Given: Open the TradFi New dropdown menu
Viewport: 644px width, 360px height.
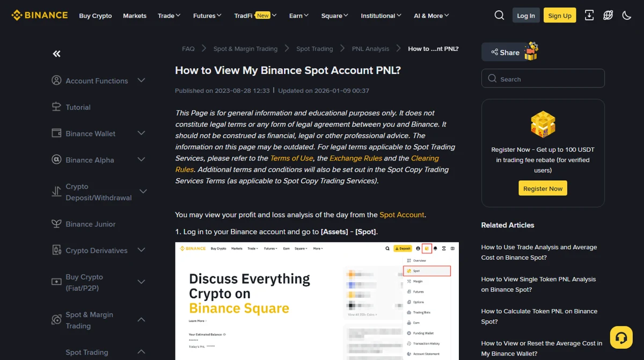Looking at the screenshot, I should 255,16.
